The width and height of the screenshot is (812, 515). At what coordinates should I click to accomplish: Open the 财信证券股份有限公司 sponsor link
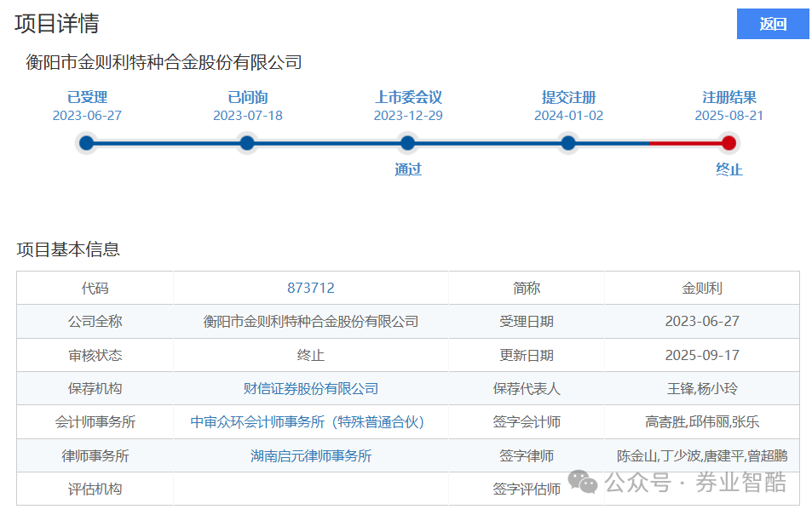click(x=311, y=388)
